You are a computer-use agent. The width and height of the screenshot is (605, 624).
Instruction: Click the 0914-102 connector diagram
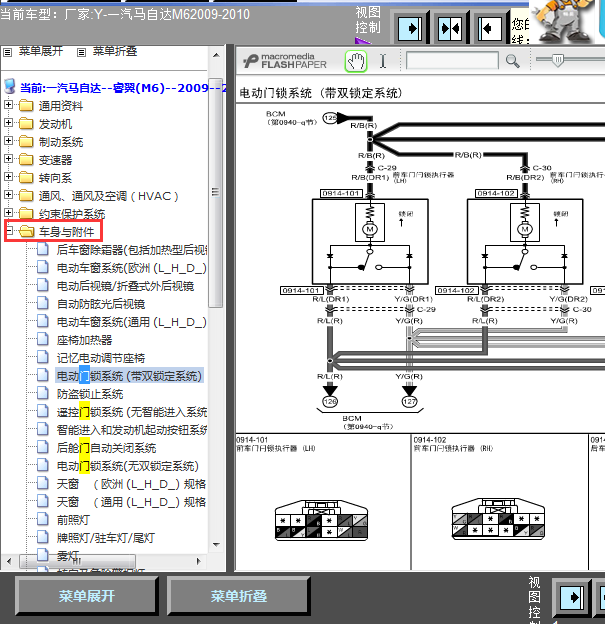(498, 519)
